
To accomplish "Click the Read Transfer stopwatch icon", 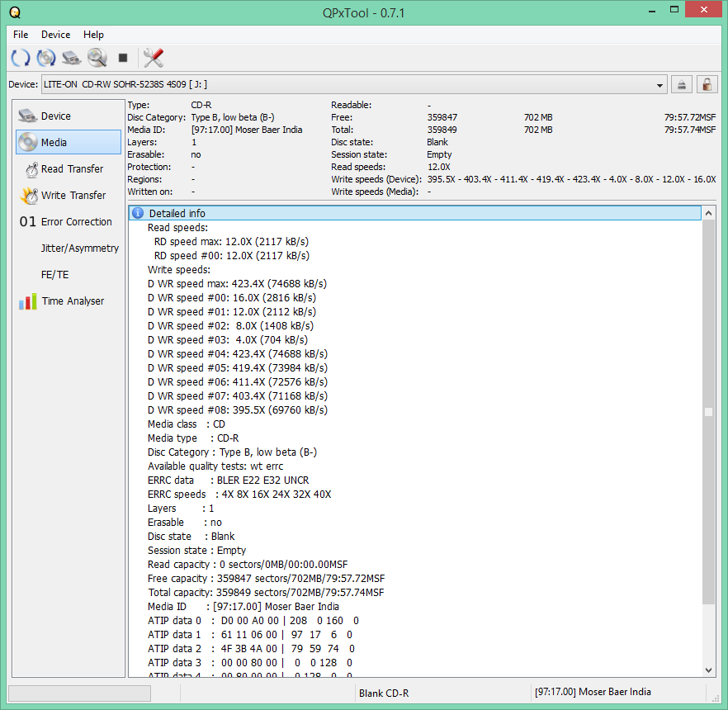I will (31, 169).
